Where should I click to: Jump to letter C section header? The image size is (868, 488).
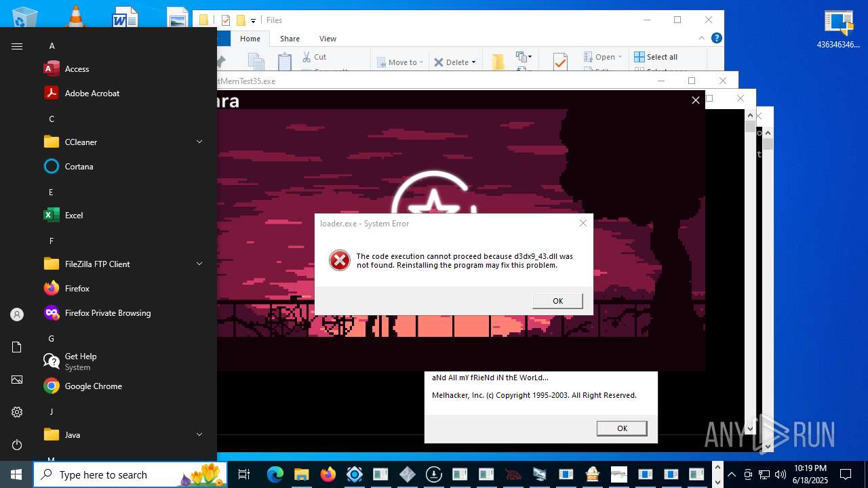click(52, 119)
